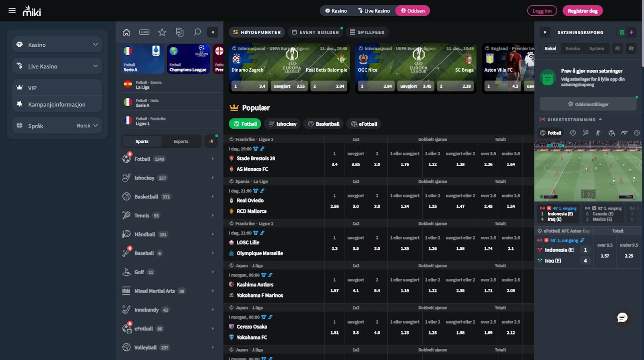This screenshot has height=360, width=644.
Task: Select Kombo bet type
Action: pyautogui.click(x=572, y=48)
